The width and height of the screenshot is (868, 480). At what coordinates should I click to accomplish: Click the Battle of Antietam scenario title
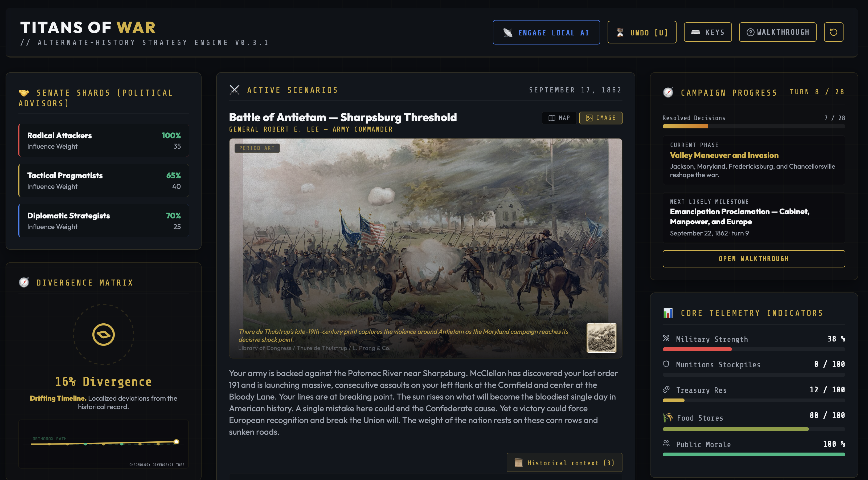tap(343, 117)
